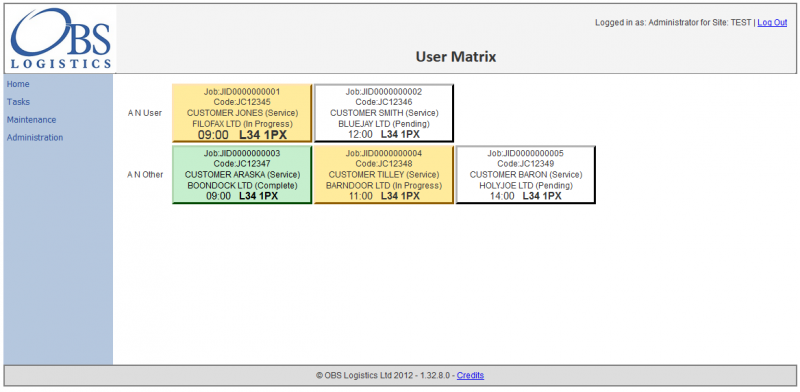Image resolution: width=800 pixels, height=392 pixels.
Task: Click code JC12348 in the Tilley tile
Action: click(x=384, y=164)
